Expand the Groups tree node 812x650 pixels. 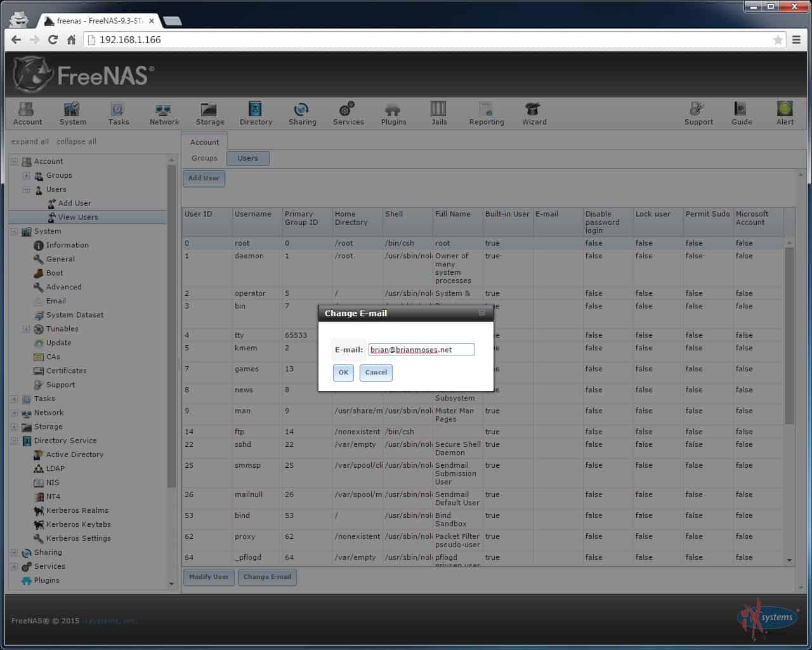click(x=26, y=175)
